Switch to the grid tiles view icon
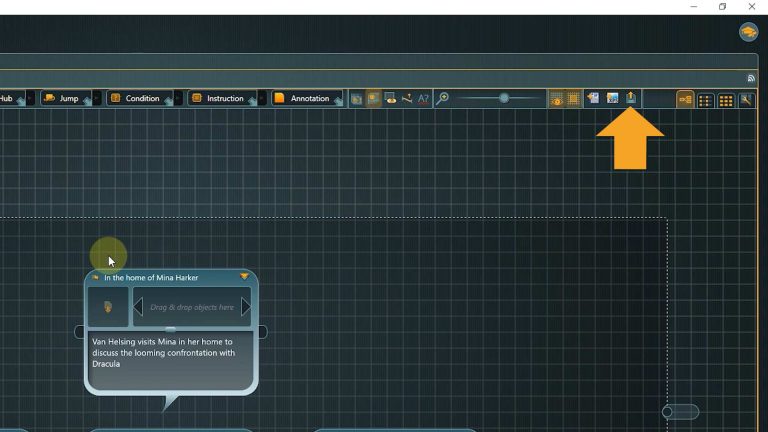768x432 pixels. pos(726,100)
